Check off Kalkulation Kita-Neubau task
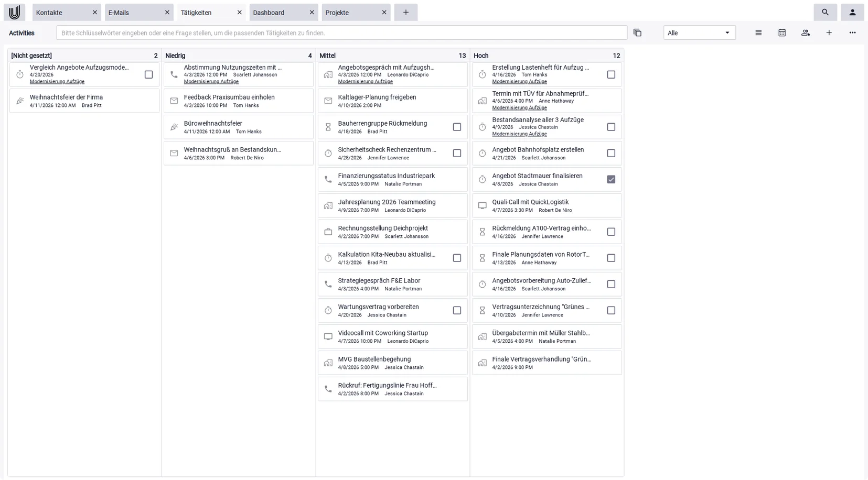Image resolution: width=868 pixels, height=480 pixels. coord(457,258)
